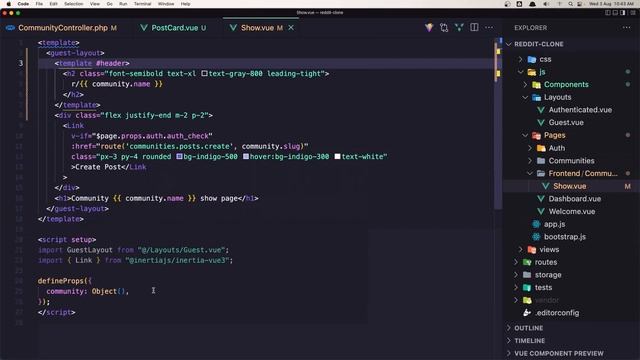Open the Window menu
Image resolution: width=640 pixels, height=360 pixels.
click(x=166, y=4)
